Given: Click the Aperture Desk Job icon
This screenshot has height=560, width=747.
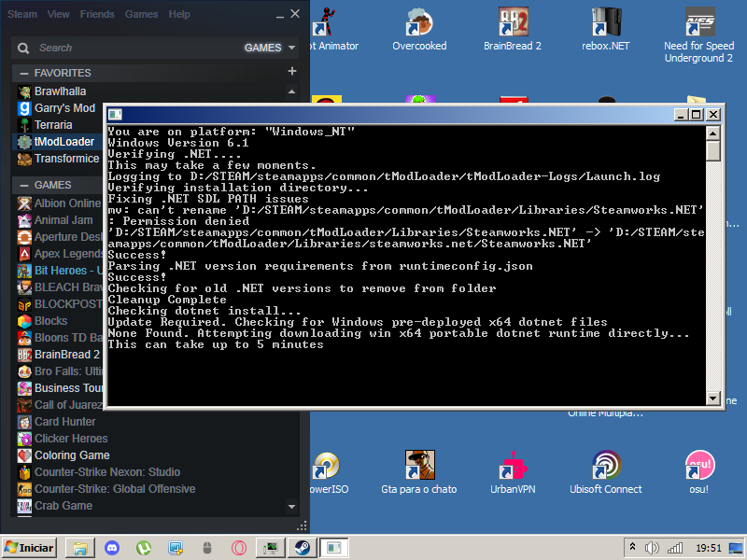Looking at the screenshot, I should click(24, 237).
